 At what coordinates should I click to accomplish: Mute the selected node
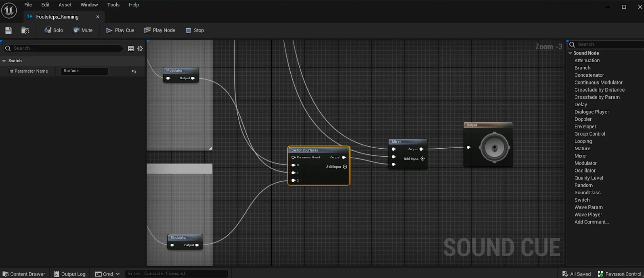(x=83, y=30)
